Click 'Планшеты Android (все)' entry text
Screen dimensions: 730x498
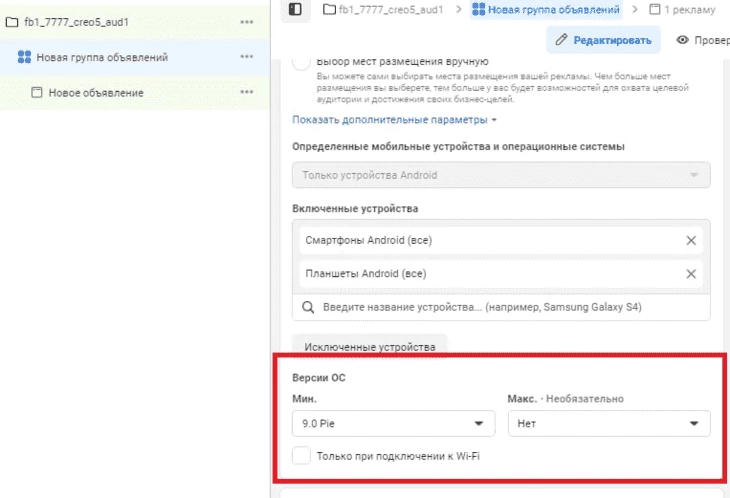pyautogui.click(x=365, y=274)
